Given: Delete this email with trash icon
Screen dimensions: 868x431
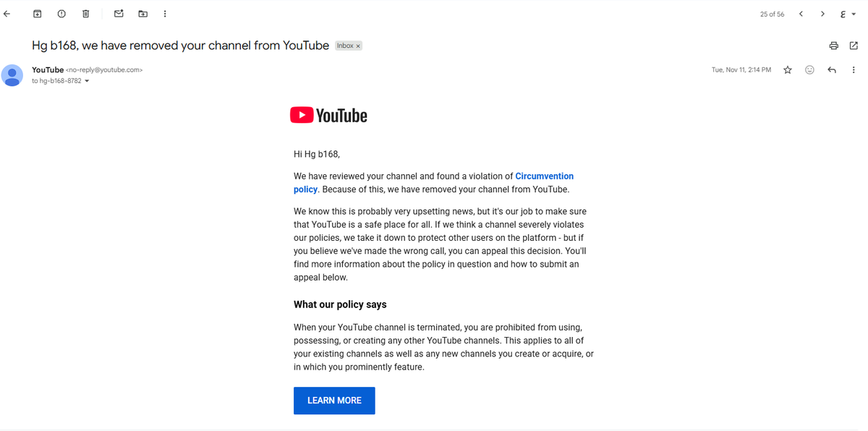Looking at the screenshot, I should (85, 14).
